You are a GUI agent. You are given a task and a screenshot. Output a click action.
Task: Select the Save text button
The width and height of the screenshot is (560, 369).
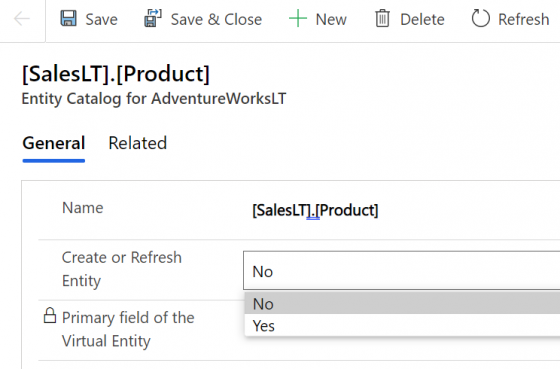pyautogui.click(x=101, y=19)
